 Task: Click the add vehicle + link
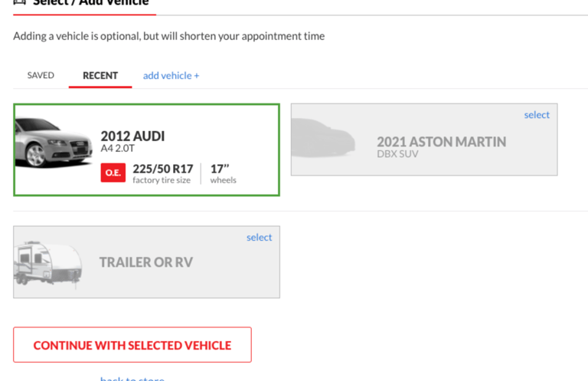coord(171,75)
